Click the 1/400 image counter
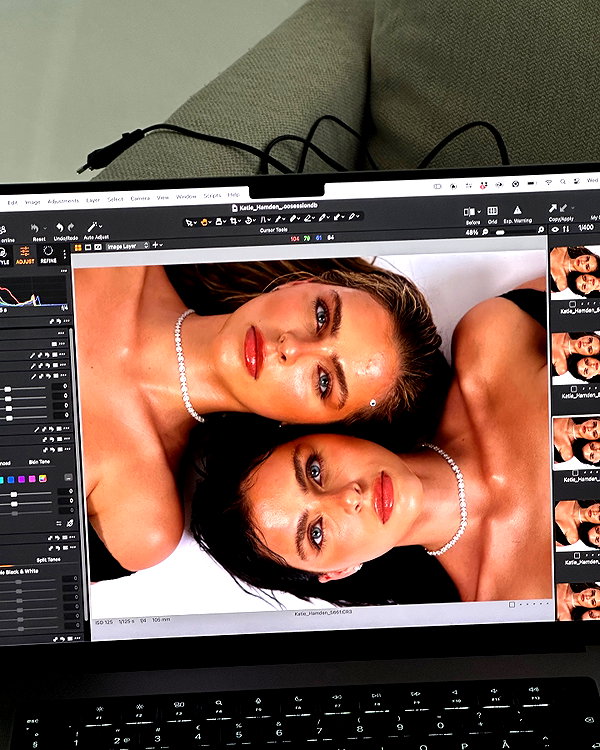The image size is (600, 750). [x=586, y=228]
